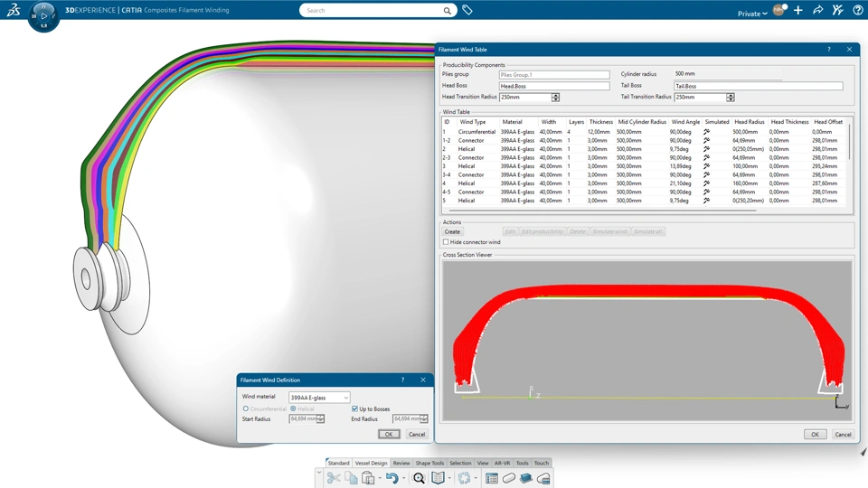868x488 pixels.
Task: Switch to the AR-VR tab
Action: pyautogui.click(x=502, y=463)
